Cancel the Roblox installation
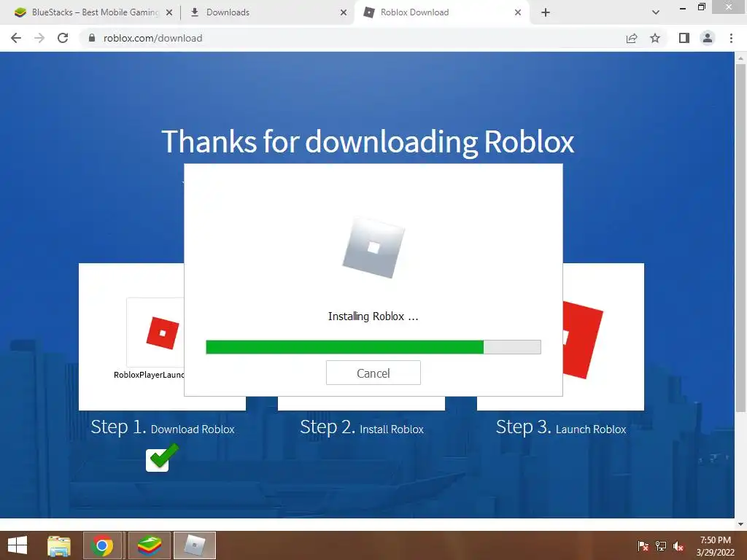The height and width of the screenshot is (560, 747). tap(373, 373)
